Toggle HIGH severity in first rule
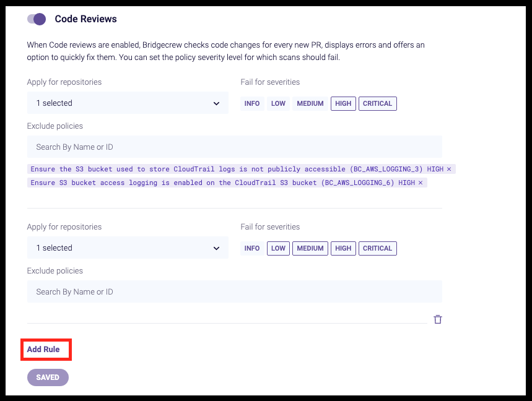This screenshot has width=532, height=401. 343,103
